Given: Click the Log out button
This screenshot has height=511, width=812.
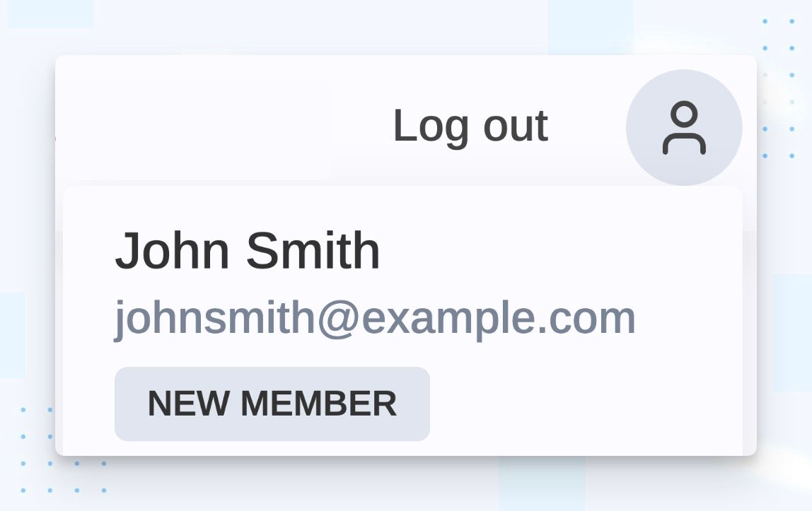Looking at the screenshot, I should click(470, 127).
